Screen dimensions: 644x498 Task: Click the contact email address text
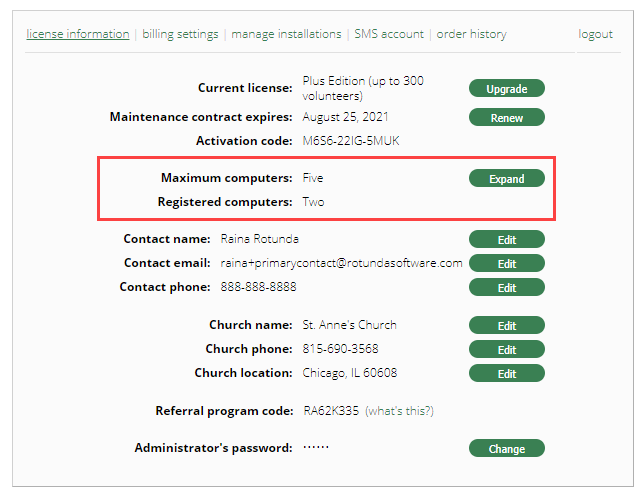tap(341, 263)
